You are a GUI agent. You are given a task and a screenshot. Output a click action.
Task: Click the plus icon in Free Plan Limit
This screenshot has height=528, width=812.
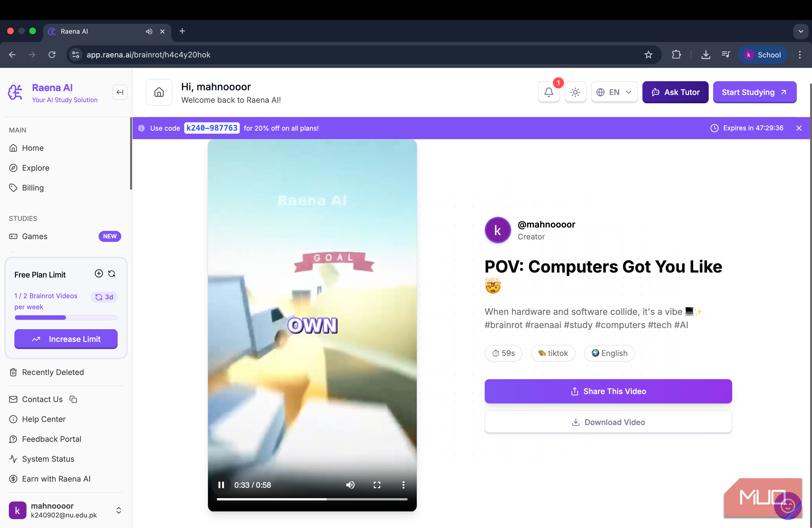(99, 274)
